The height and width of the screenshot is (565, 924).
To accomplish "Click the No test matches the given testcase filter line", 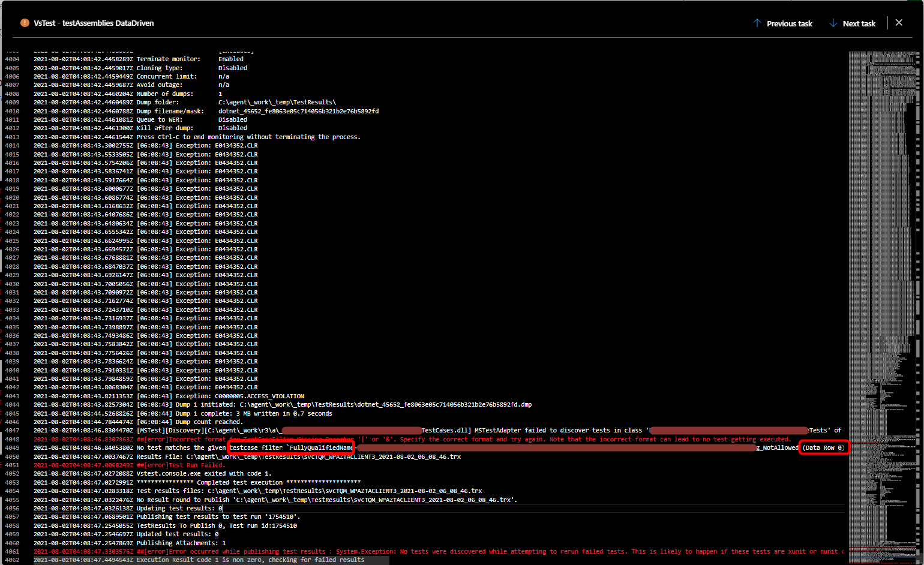I will [439, 447].
